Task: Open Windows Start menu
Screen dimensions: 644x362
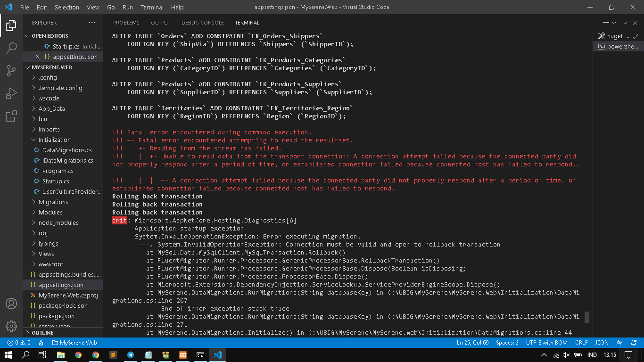Action: tap(9, 355)
